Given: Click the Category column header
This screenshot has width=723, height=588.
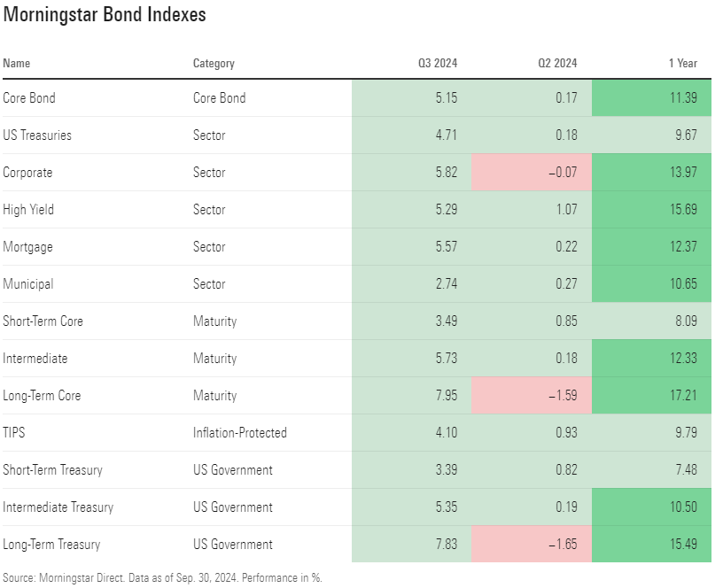Looking at the screenshot, I should [x=214, y=64].
